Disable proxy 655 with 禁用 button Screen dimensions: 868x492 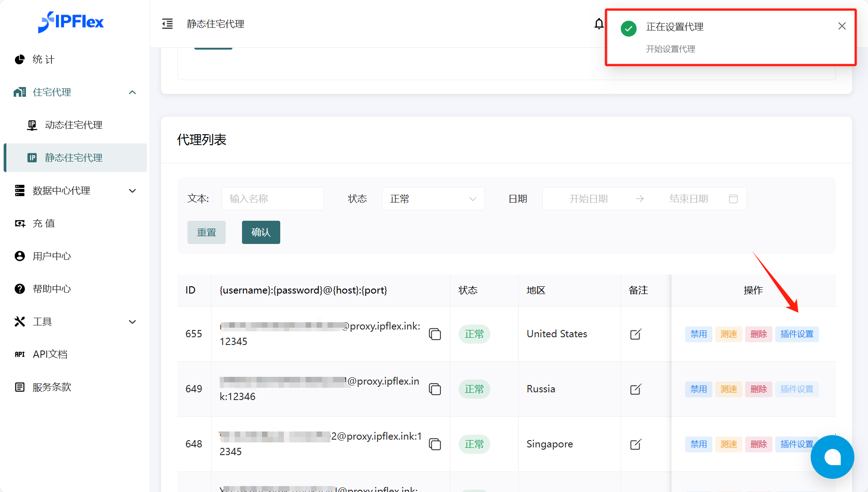click(698, 334)
